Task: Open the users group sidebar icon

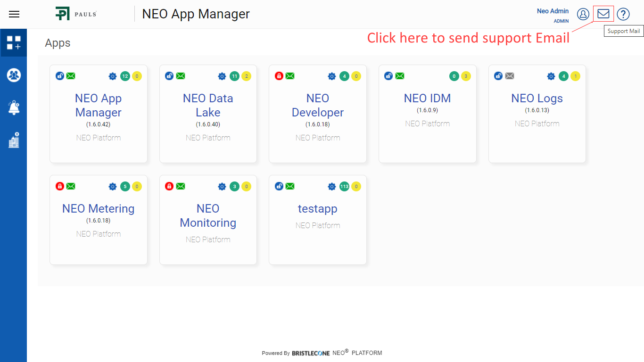Action: tap(14, 75)
